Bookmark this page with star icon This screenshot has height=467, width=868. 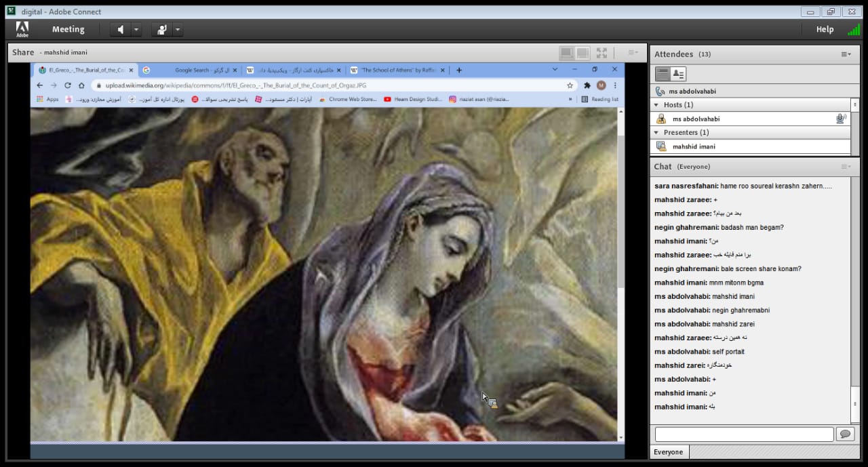coord(570,85)
